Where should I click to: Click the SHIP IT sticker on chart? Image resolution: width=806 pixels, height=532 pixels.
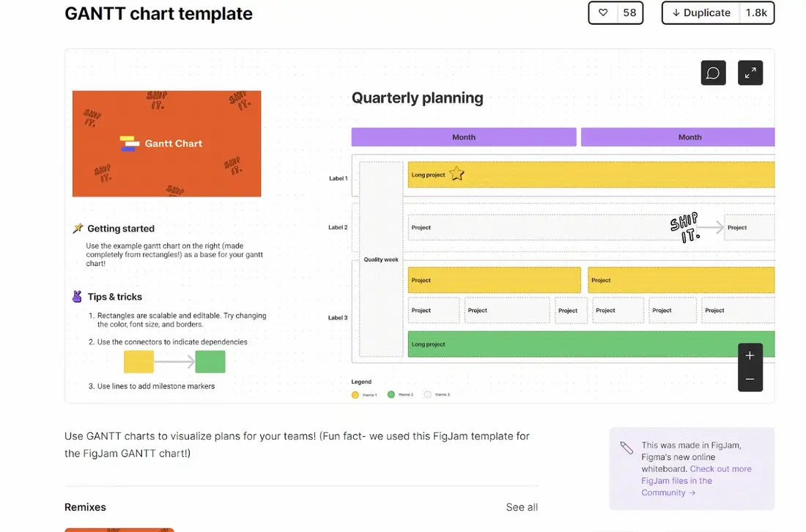pyautogui.click(x=684, y=228)
